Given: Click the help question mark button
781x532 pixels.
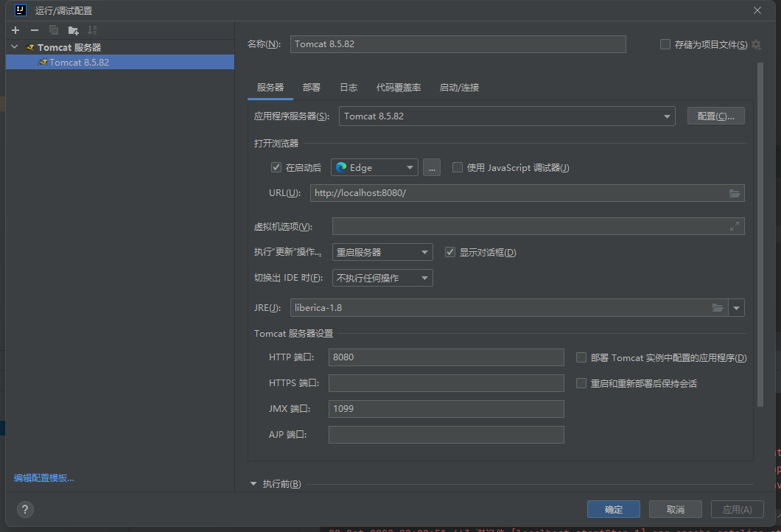Looking at the screenshot, I should click(25, 509).
